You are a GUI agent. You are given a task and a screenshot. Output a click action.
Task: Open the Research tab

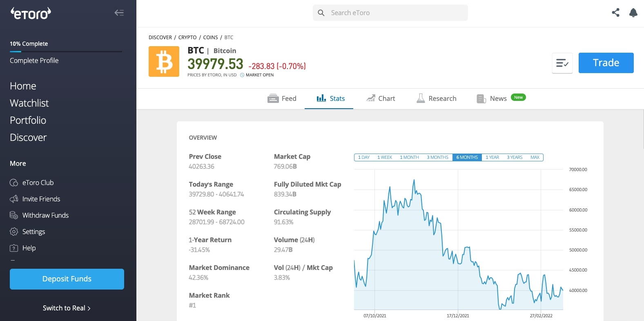(x=436, y=98)
